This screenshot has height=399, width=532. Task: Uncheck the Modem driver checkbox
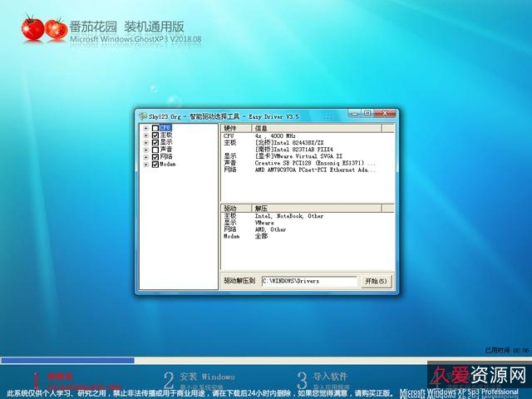point(155,165)
